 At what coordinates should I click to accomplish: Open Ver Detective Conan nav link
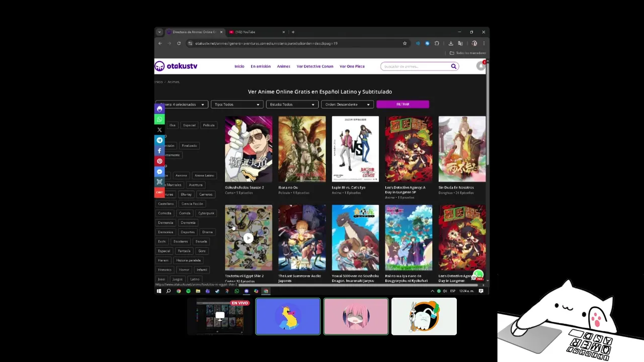[315, 66]
